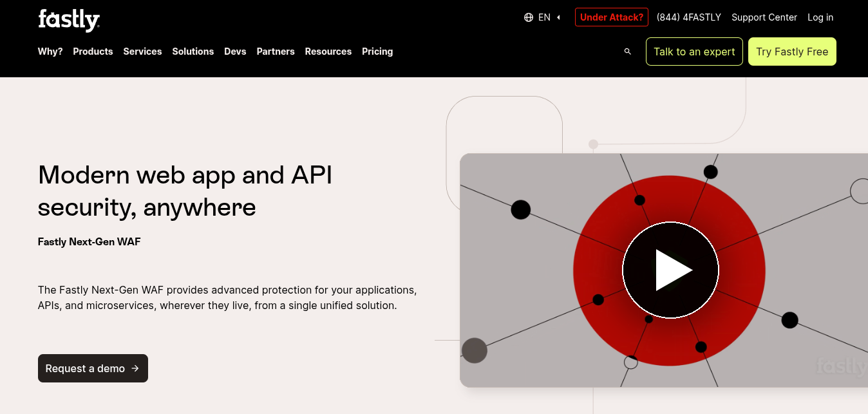Viewport: 868px width, 414px height.
Task: Open the Products menu
Action: tap(93, 52)
